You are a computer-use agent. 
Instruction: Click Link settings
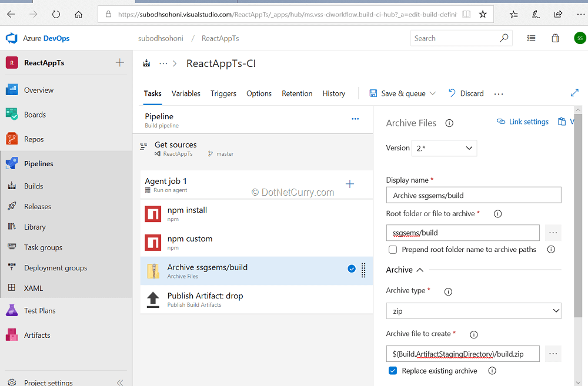pos(522,122)
